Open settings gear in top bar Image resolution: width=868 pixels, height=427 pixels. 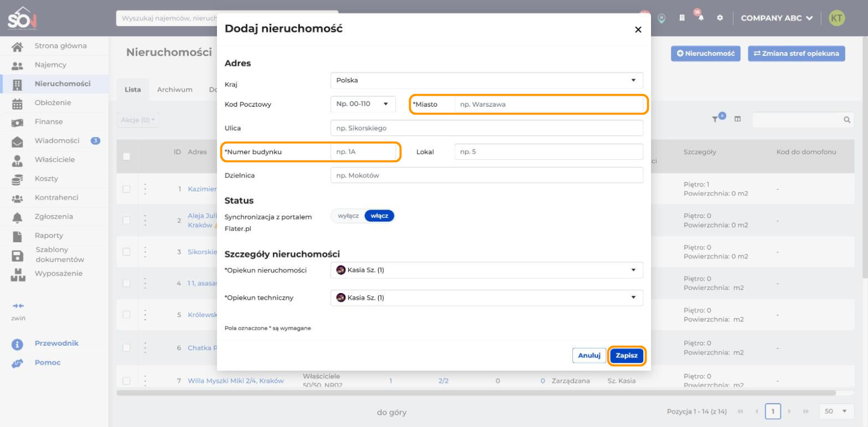coord(720,18)
